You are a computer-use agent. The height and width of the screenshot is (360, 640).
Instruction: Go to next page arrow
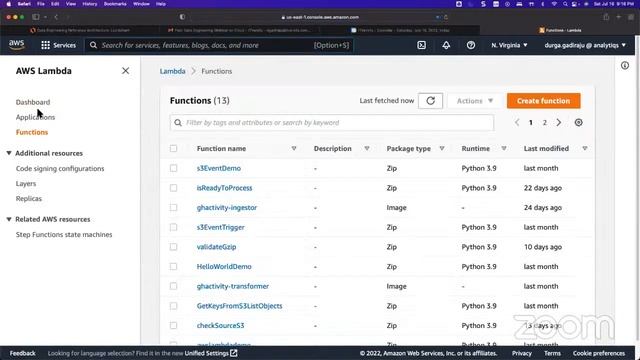(558, 122)
